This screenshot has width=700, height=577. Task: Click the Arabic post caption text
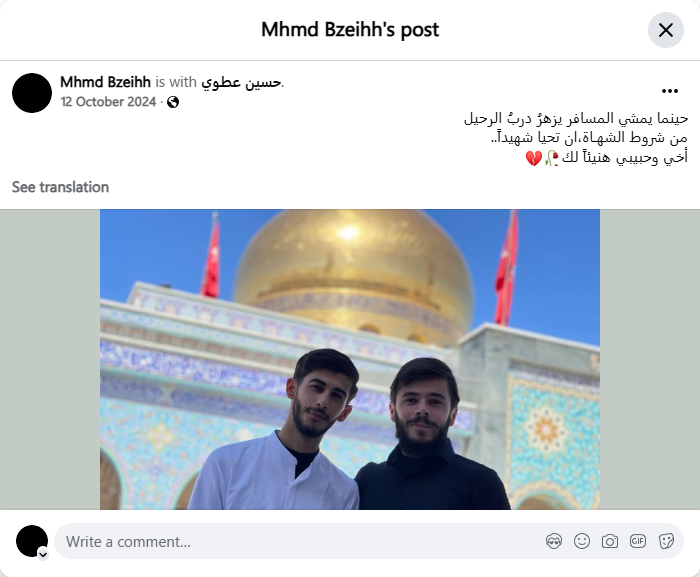click(x=576, y=138)
